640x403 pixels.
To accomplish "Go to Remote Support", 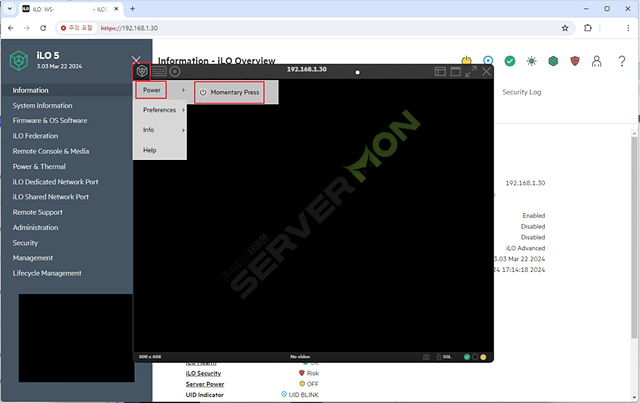I will 37,212.
